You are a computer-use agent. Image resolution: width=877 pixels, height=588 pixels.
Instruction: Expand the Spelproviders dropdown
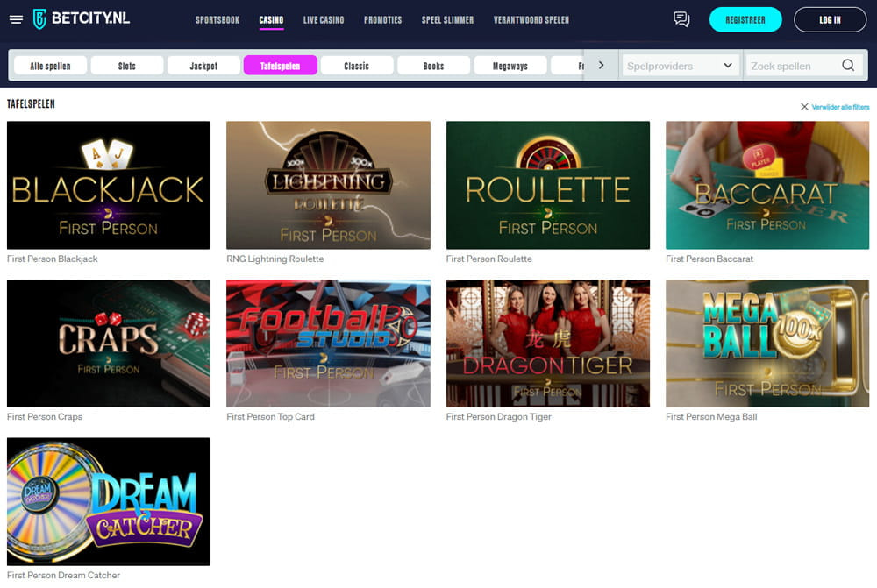[681, 66]
